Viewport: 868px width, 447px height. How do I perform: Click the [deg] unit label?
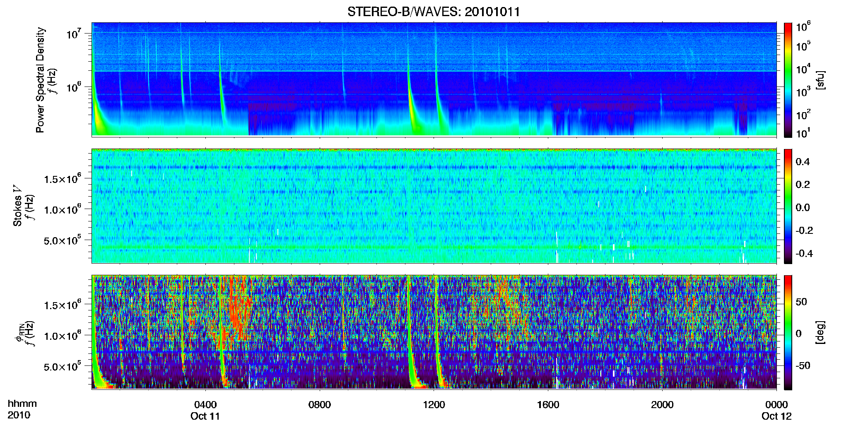click(820, 332)
